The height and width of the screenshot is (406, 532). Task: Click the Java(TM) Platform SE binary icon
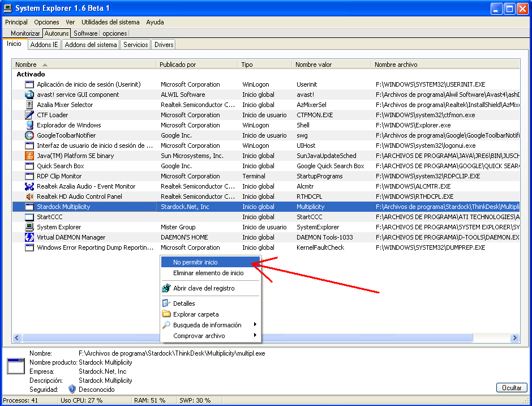pos(29,156)
